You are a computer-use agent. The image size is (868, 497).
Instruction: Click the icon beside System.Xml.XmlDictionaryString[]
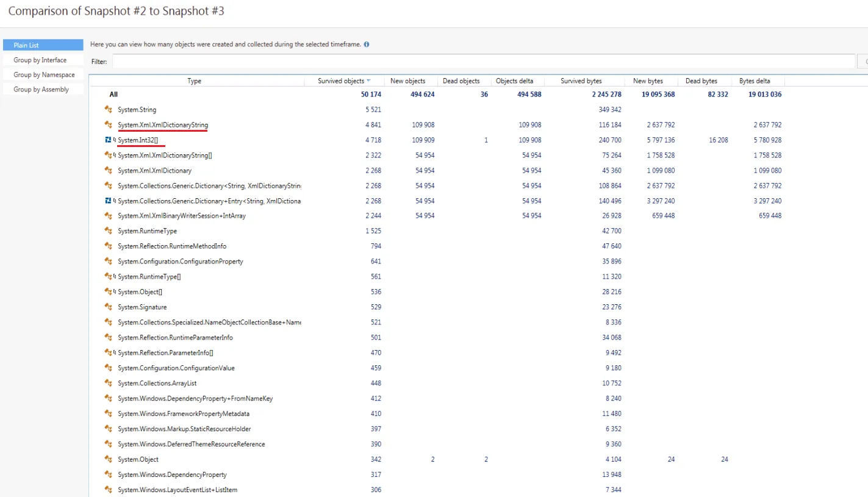click(x=109, y=156)
